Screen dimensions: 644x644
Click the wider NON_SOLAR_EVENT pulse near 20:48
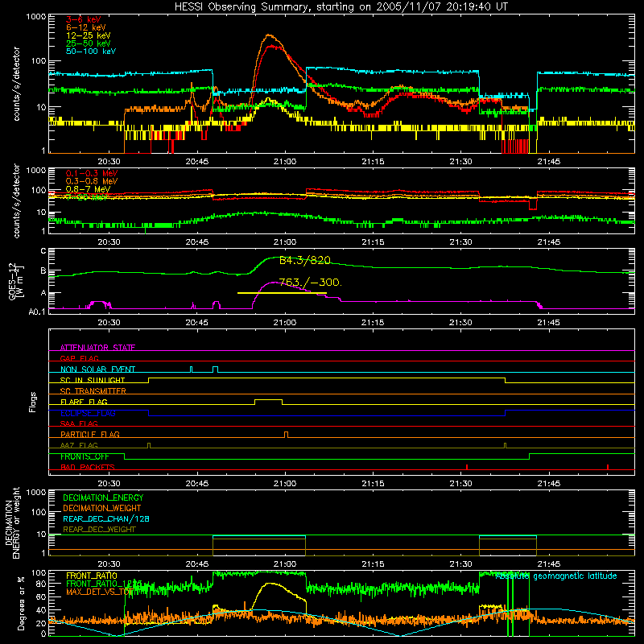pos(215,369)
